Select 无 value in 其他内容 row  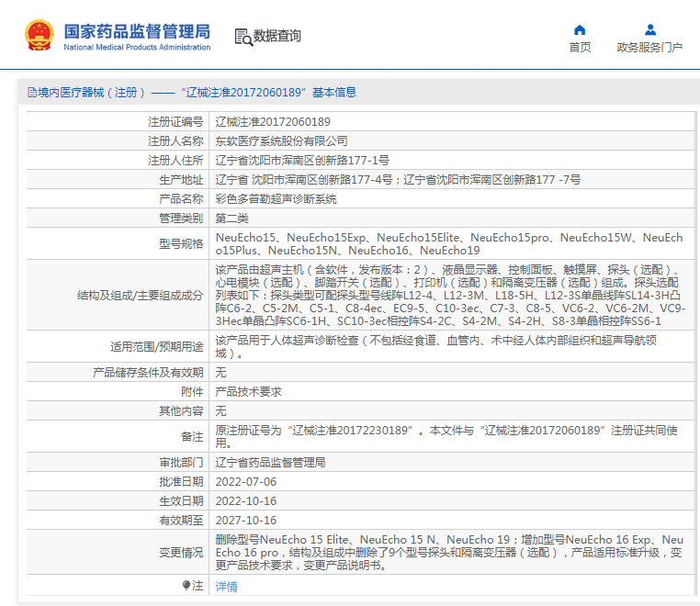(221, 411)
